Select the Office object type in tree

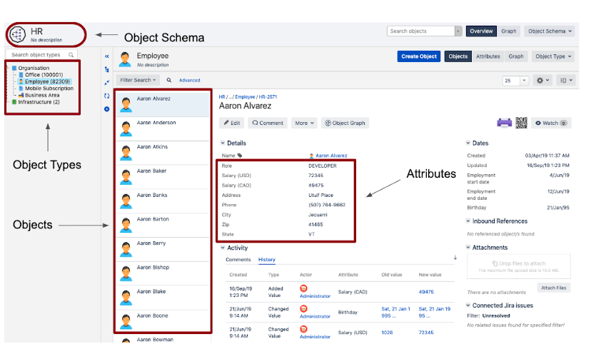(44, 75)
